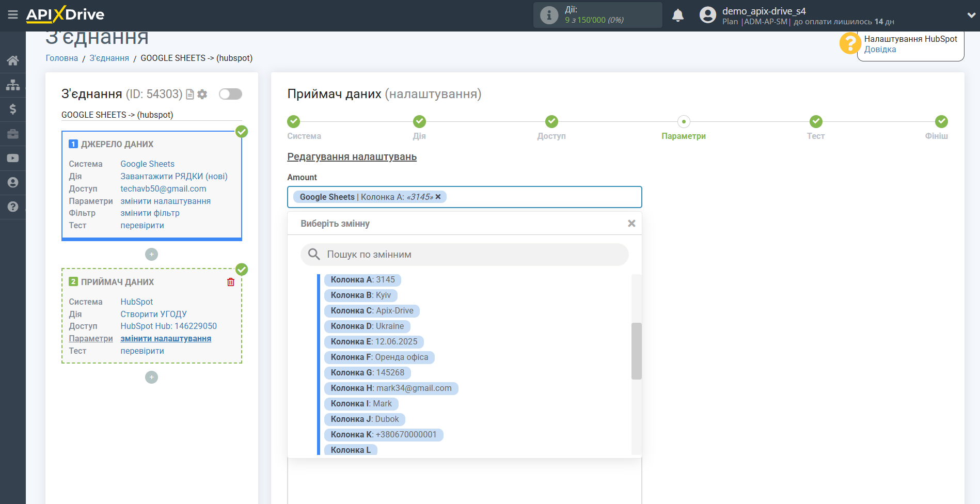Screen dimensions: 980x504
Task: Click the actions info icon
Action: click(549, 15)
